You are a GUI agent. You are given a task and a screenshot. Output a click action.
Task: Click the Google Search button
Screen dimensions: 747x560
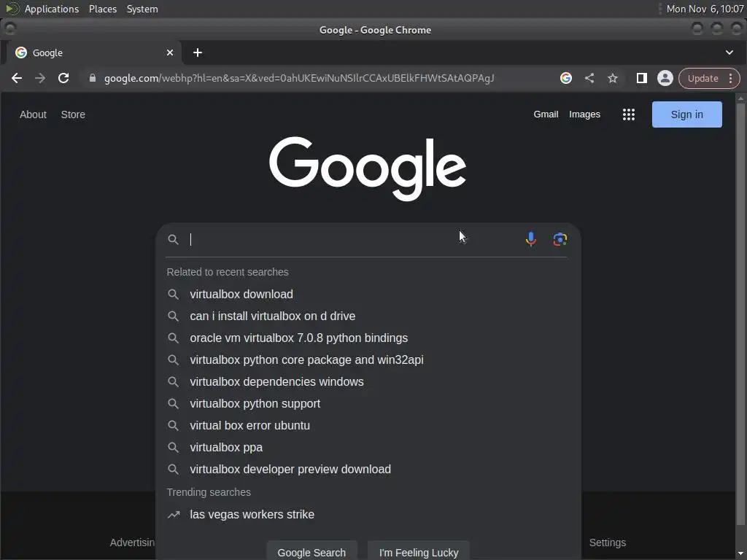point(311,551)
